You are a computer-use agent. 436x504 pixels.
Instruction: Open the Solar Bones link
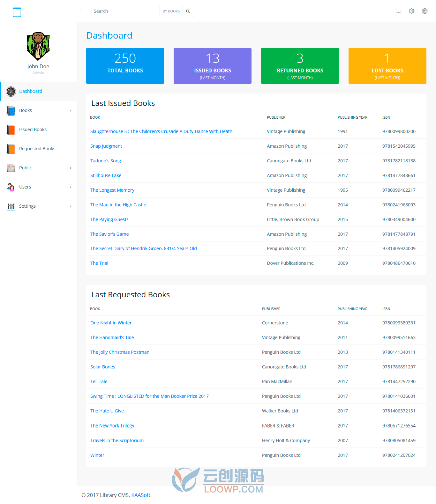pyautogui.click(x=102, y=367)
